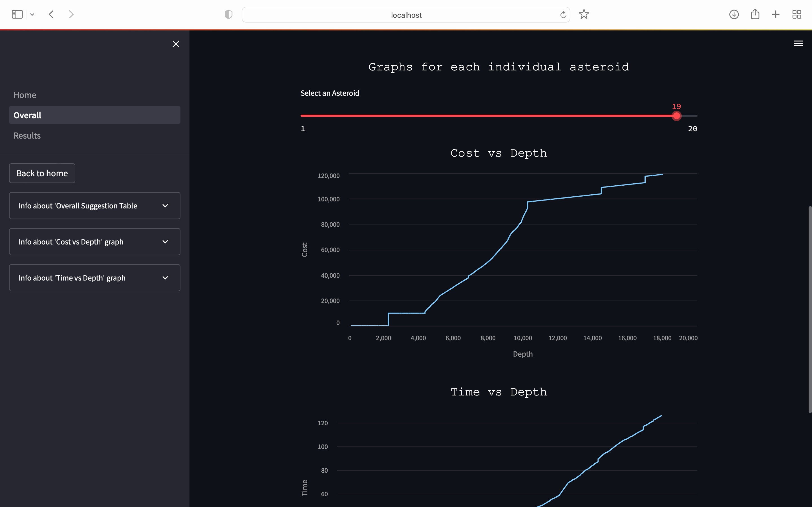
Task: Click the Safari sidebar toggle icon
Action: (17, 14)
